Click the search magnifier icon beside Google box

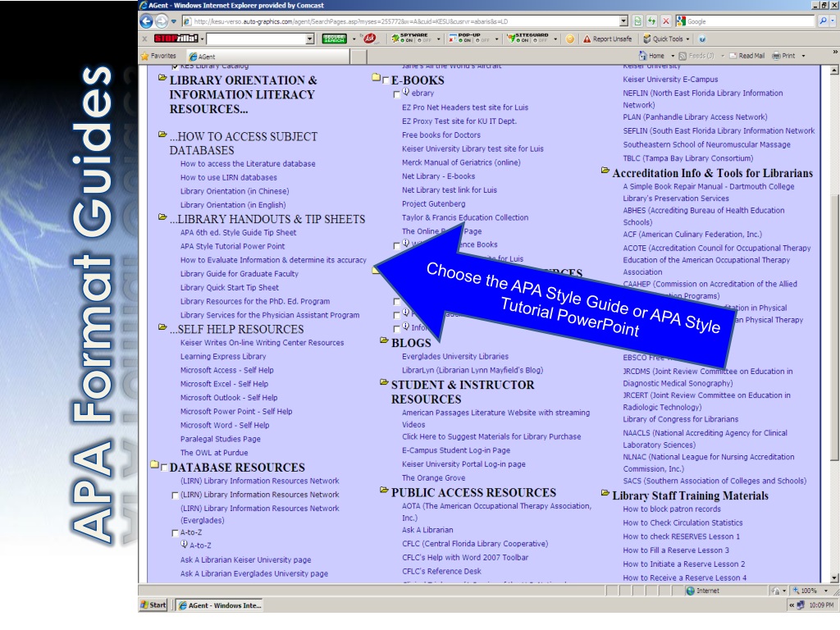tap(824, 21)
